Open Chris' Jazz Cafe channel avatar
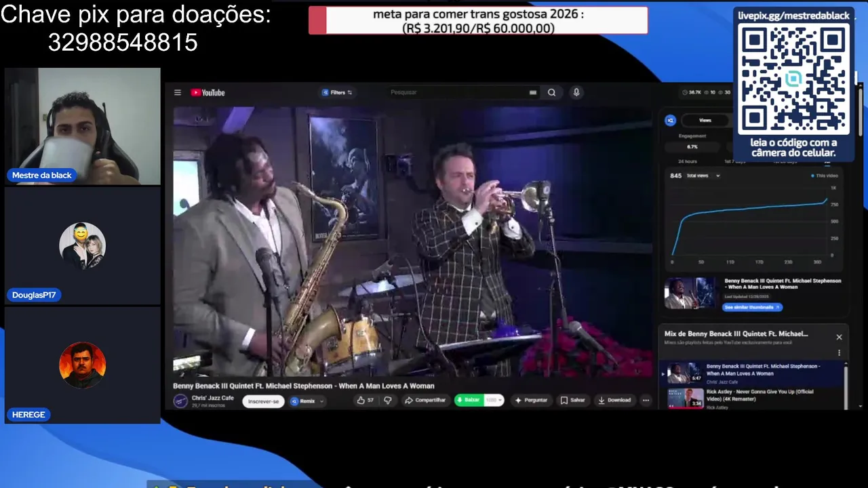This screenshot has width=868, height=488. click(180, 401)
